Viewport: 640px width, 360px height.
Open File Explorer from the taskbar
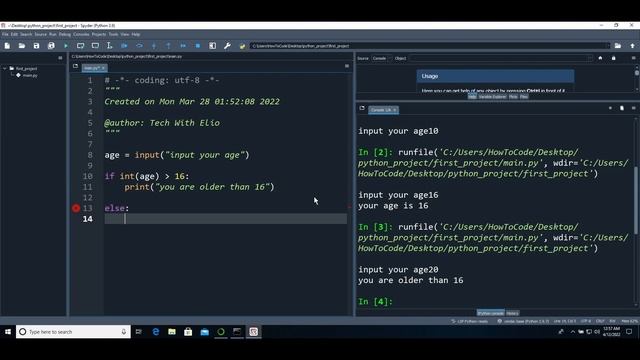pyautogui.click(x=172, y=332)
